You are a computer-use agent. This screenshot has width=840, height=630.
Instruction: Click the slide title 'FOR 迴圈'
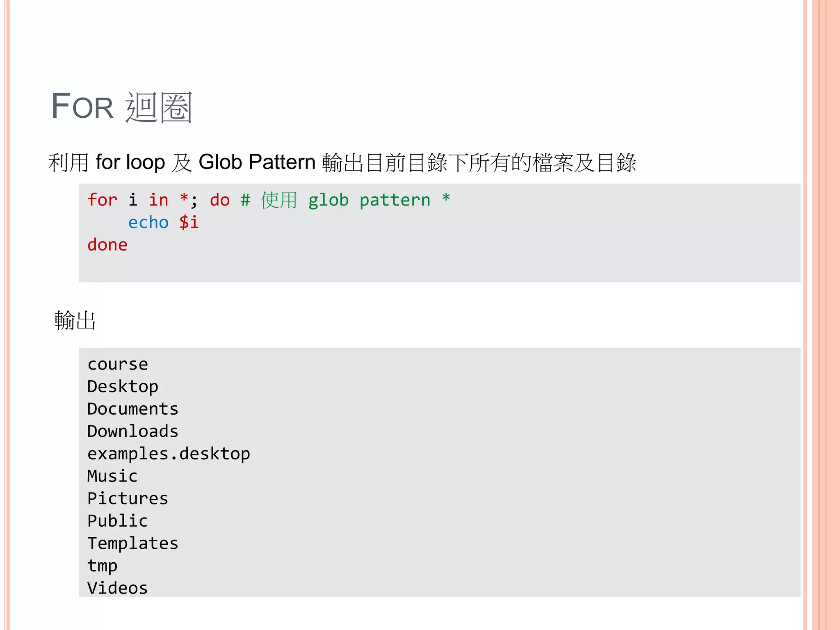click(x=121, y=107)
